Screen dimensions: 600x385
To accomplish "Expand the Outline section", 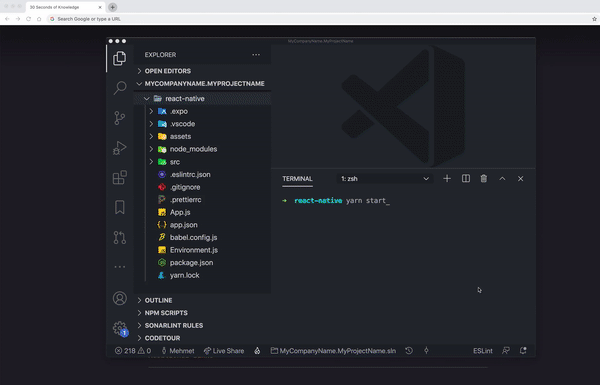I will (202, 300).
